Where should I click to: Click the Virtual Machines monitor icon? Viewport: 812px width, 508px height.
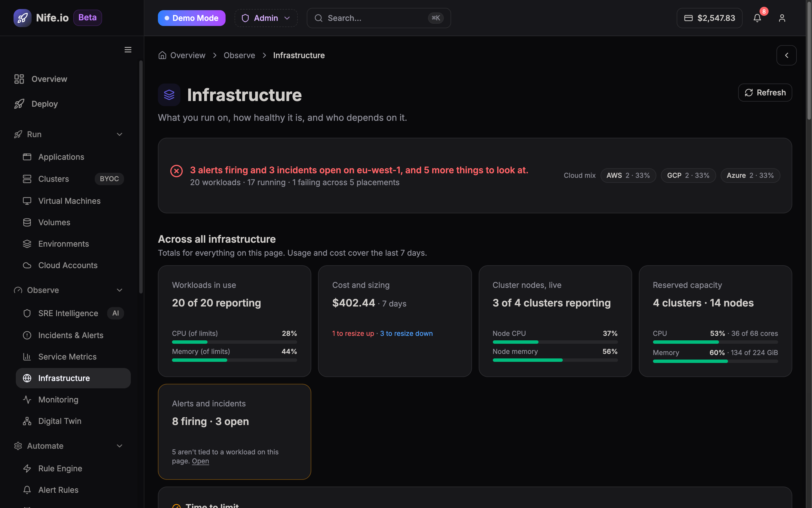tap(27, 201)
